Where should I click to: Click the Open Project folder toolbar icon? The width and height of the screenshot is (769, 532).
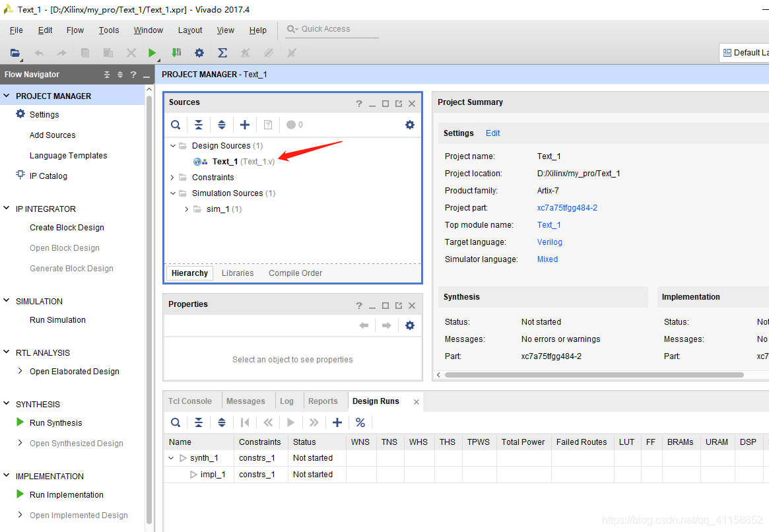pos(15,53)
